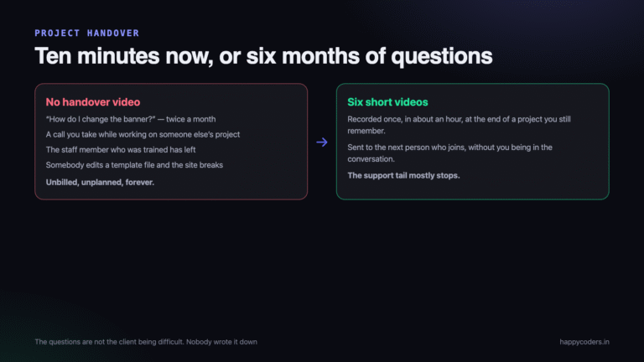
Task: Select The support tail mostly stops text
Action: pos(403,176)
